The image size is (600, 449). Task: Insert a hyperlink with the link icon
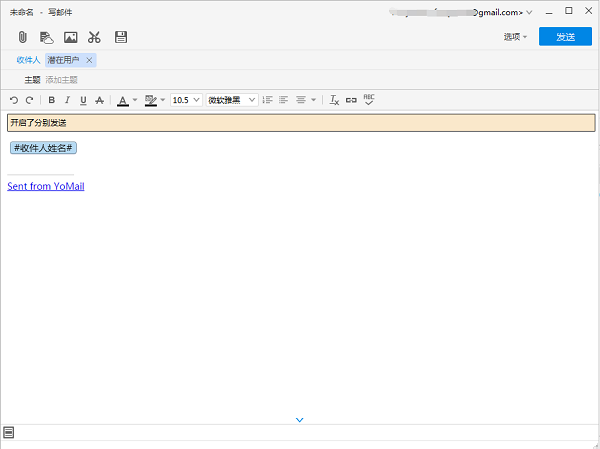351,100
